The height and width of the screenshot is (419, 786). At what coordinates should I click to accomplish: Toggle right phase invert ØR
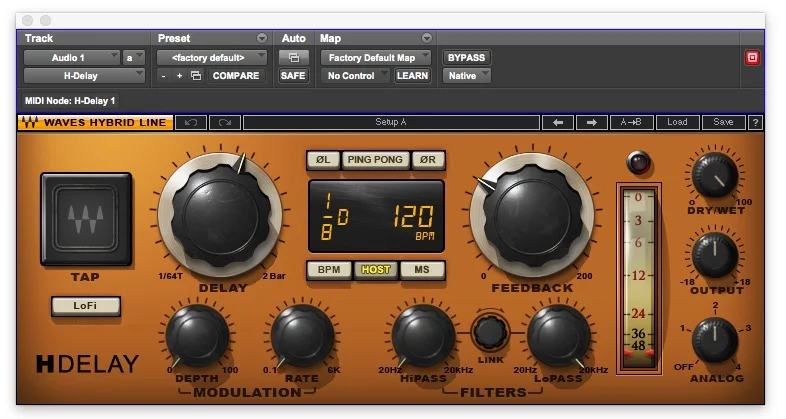(428, 160)
